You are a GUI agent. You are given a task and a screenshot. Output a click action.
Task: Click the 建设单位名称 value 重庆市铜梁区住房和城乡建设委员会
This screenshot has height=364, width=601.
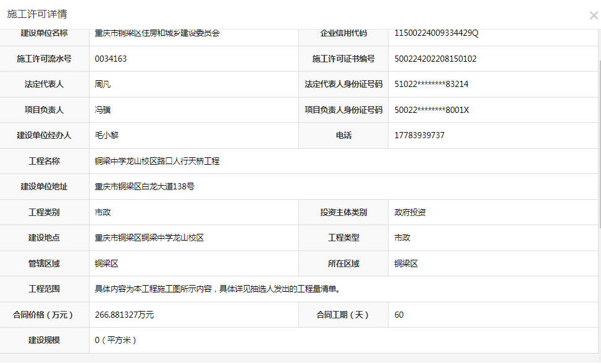click(157, 33)
